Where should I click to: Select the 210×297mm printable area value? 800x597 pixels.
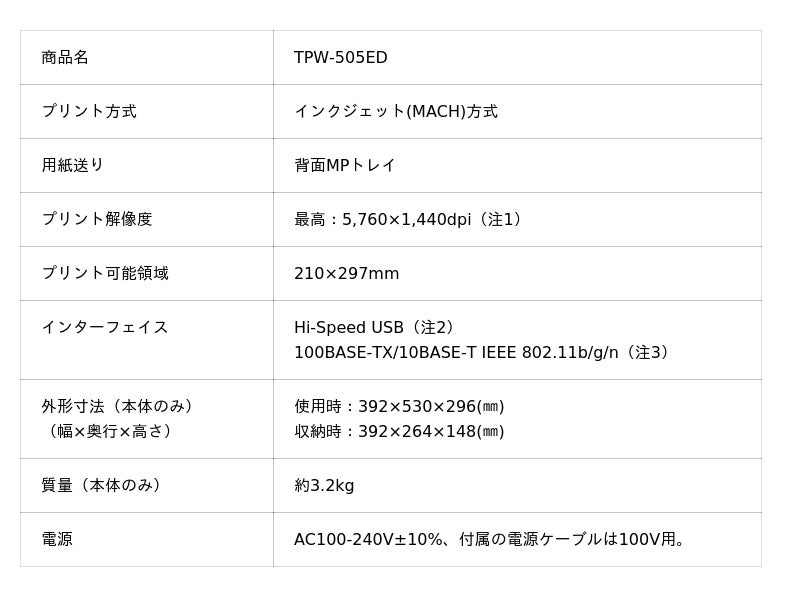346,274
